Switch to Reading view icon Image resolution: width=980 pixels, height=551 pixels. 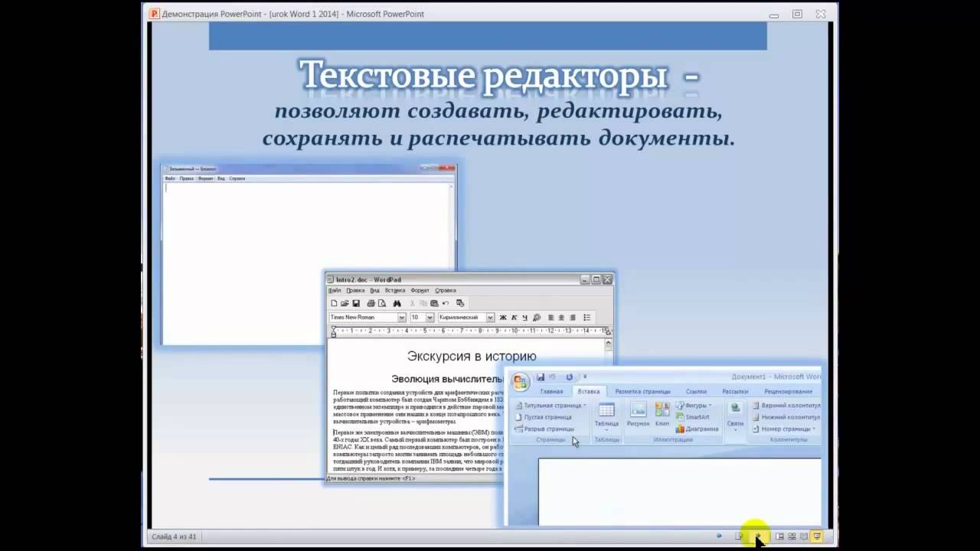point(804,536)
